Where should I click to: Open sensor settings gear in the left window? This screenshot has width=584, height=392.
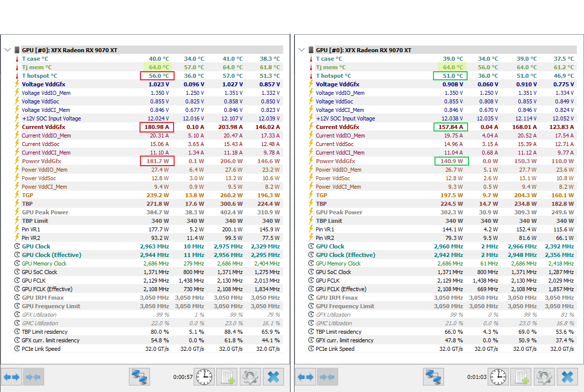click(x=250, y=377)
